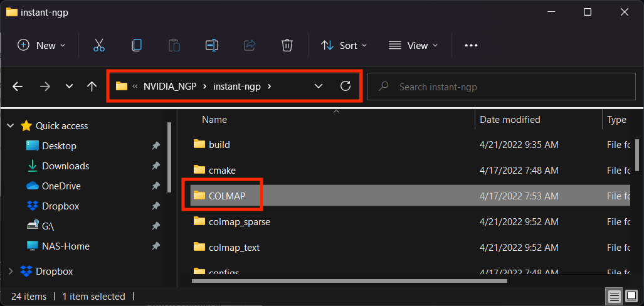
Task: Click the chevron after instant-ngp in path
Action: (270, 87)
